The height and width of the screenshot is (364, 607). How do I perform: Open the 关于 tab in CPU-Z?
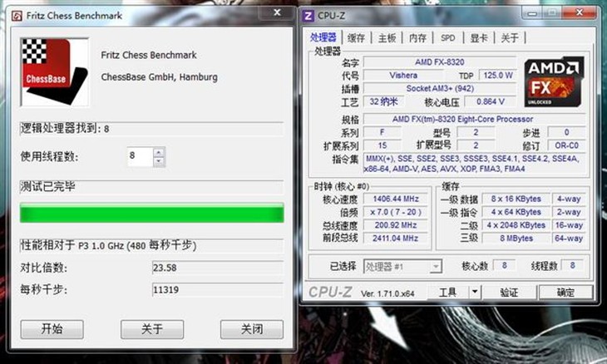click(510, 38)
